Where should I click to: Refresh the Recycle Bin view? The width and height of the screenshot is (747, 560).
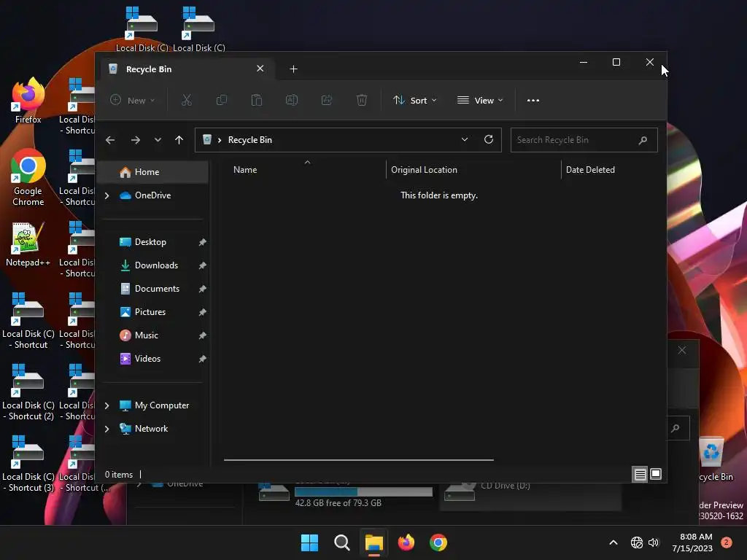(x=489, y=139)
